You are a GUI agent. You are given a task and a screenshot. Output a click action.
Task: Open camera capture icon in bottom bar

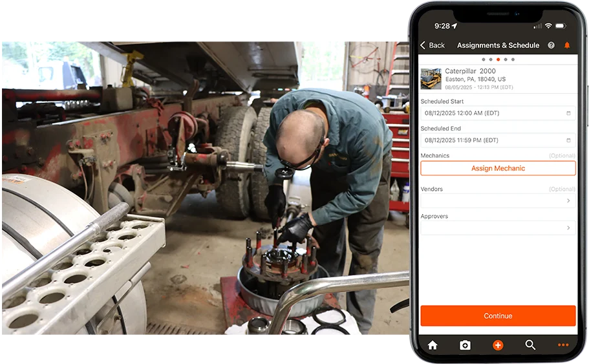(465, 345)
